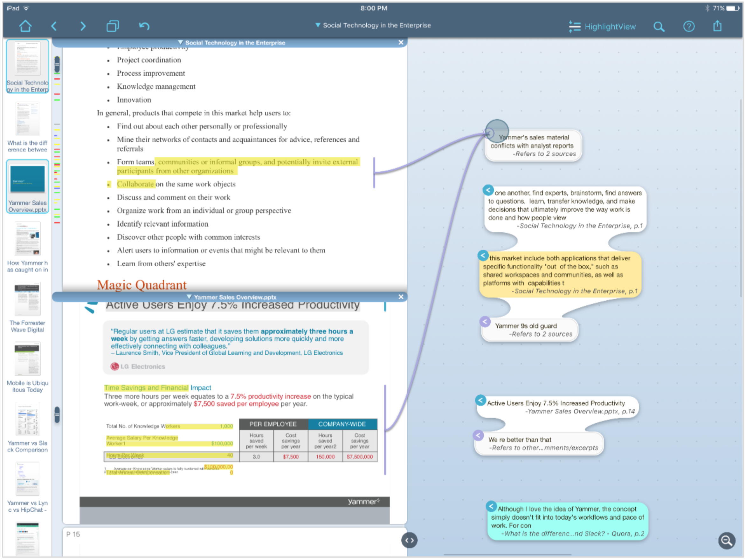Tap the '150,000' hours saved cell
This screenshot has width=746, height=560.
325,457
